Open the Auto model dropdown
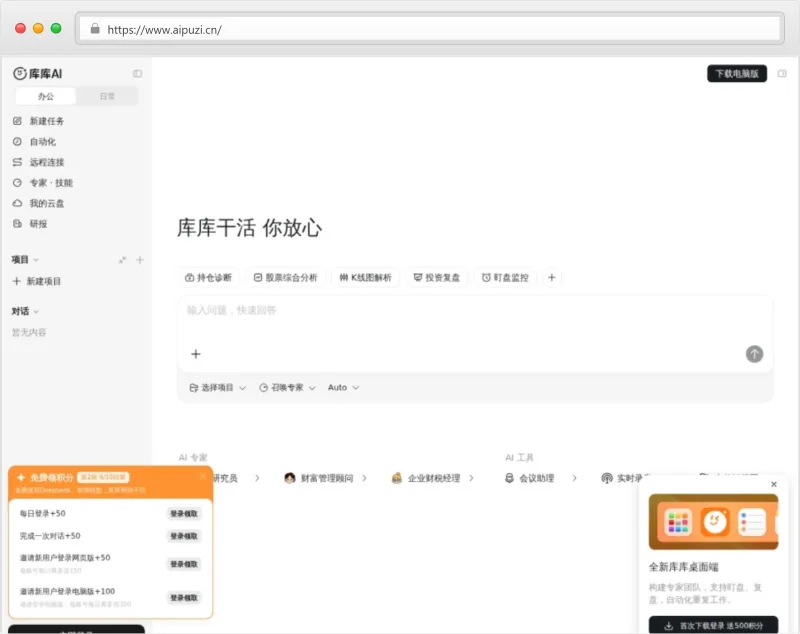Viewport: 800px width, 634px height. [343, 388]
